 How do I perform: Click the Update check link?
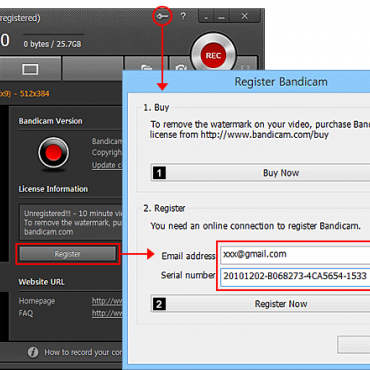click(107, 165)
